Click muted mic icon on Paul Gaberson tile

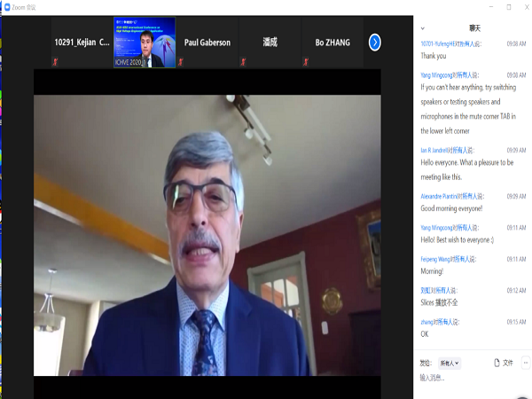coord(182,62)
